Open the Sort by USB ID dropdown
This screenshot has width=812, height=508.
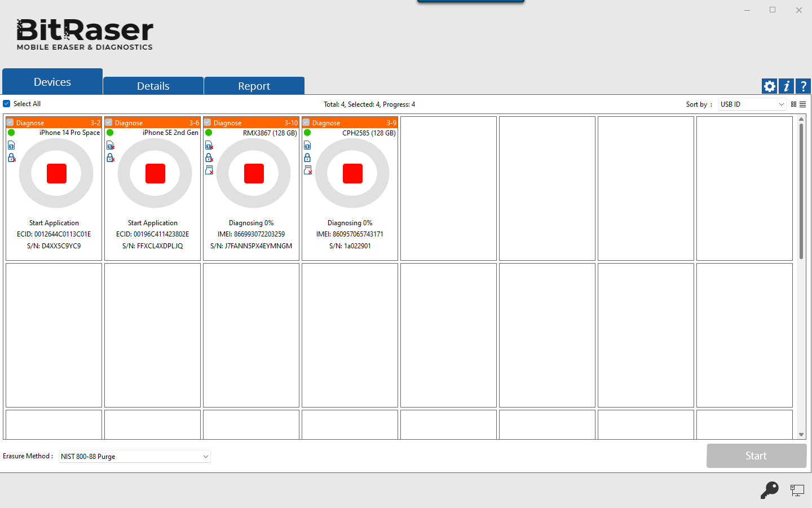point(752,104)
